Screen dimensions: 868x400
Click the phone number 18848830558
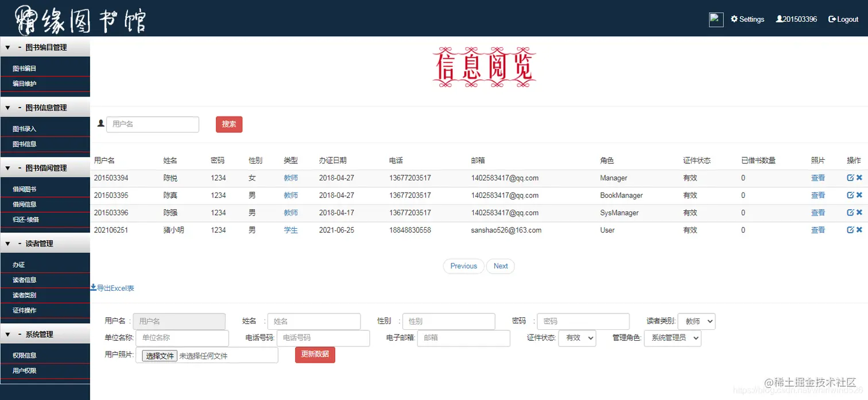coord(410,230)
